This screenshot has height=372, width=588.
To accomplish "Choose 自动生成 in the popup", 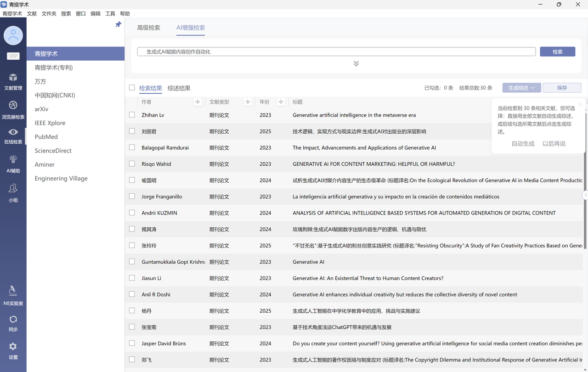I will [x=523, y=144].
